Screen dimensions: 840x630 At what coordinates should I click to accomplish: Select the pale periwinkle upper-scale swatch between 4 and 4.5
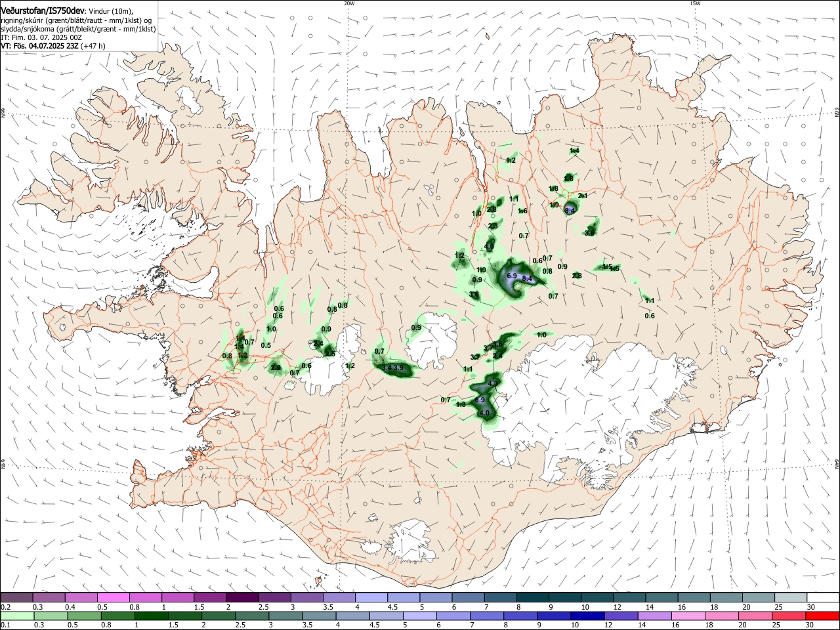click(x=371, y=597)
